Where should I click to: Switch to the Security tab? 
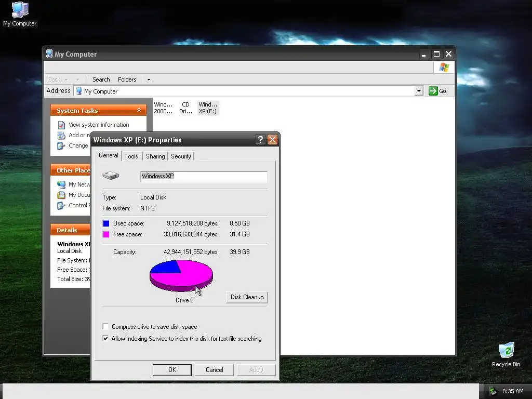coord(181,156)
